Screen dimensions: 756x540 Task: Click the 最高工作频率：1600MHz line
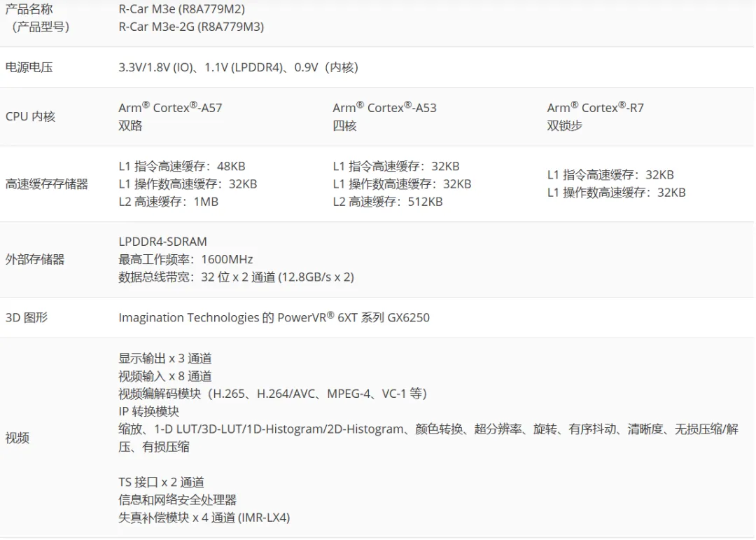tap(185, 259)
